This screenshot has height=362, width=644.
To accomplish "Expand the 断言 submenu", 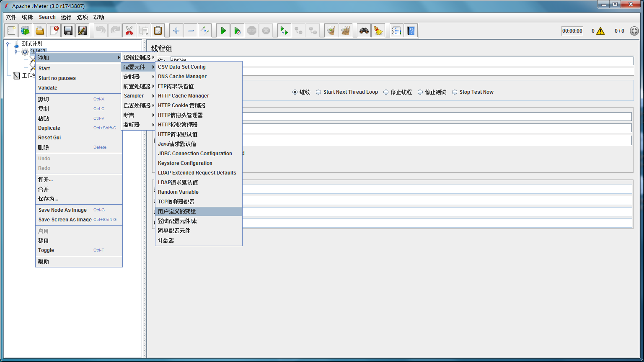I will 139,115.
